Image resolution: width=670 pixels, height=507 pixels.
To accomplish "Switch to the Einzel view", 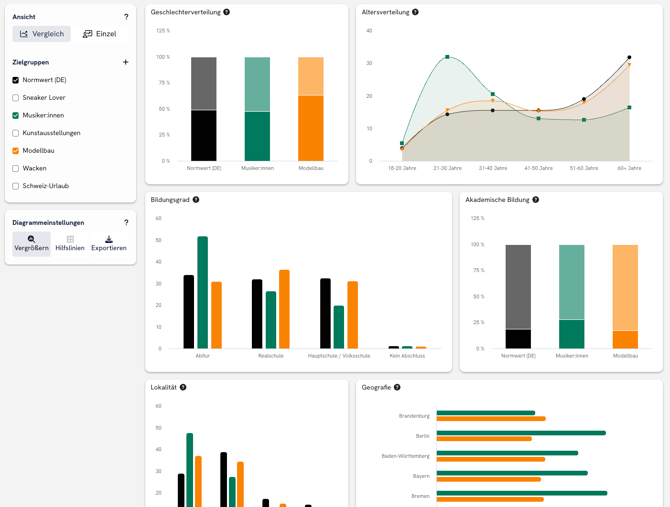I will click(x=99, y=34).
